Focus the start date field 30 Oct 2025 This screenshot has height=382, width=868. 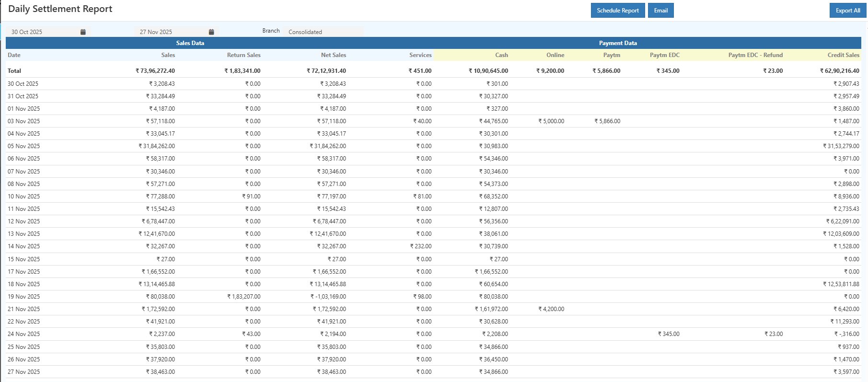point(43,32)
